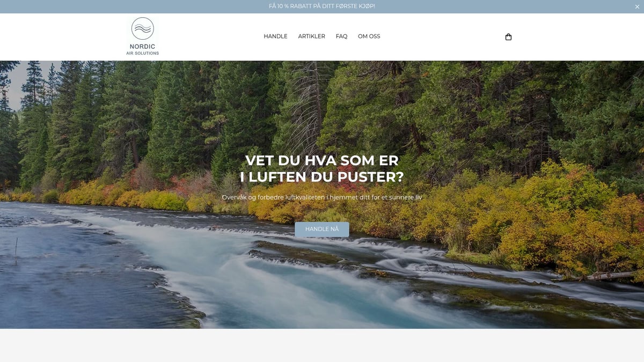Screen dimensions: 644x362
Task: Select the 'VET DU HVA SOM ER' heading
Action: (x=322, y=160)
